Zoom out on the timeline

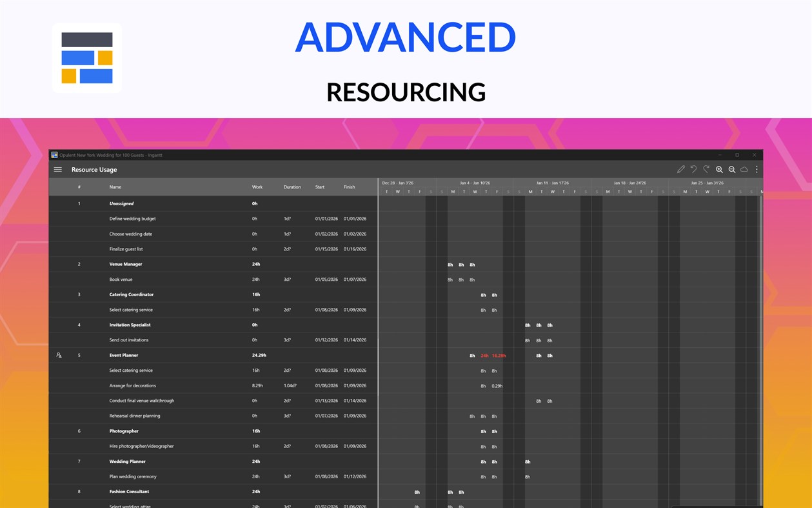[732, 169]
